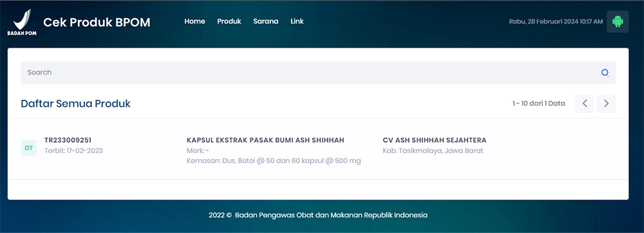Click the Daftar Semua Produk heading

[x=75, y=104]
